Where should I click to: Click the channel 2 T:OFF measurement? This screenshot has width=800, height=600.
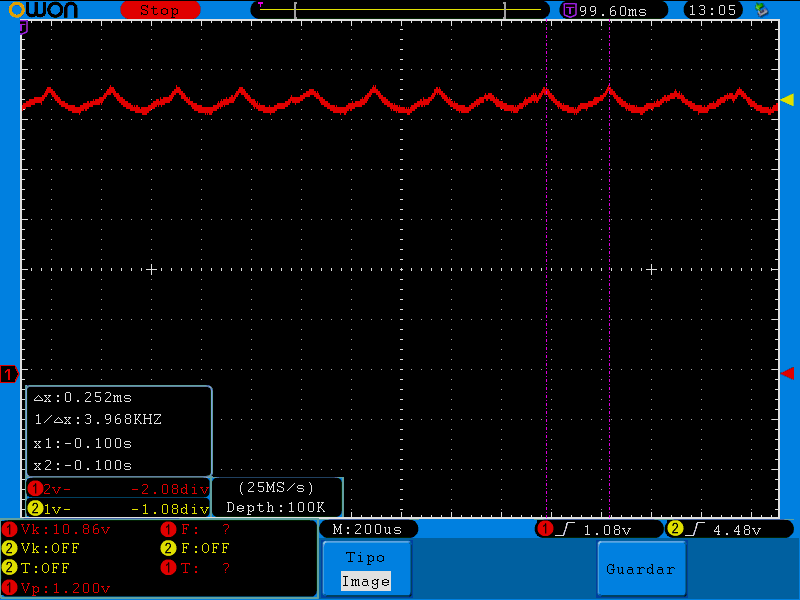(45, 568)
